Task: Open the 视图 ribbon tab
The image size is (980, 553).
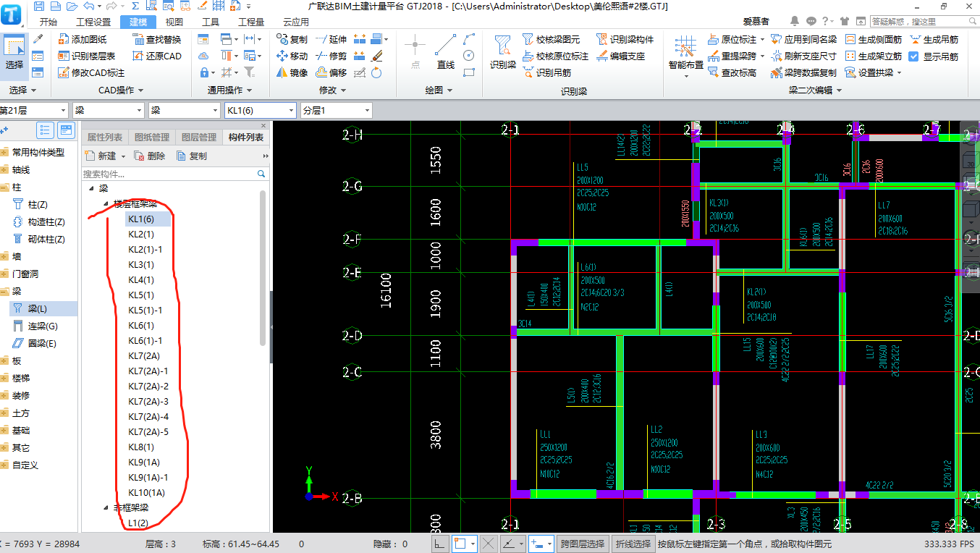Action: click(x=174, y=22)
